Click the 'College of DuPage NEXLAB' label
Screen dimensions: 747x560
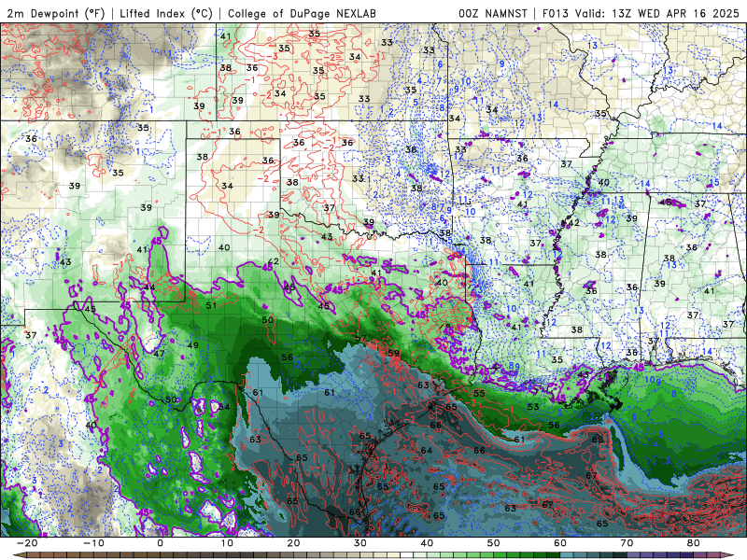click(x=302, y=13)
